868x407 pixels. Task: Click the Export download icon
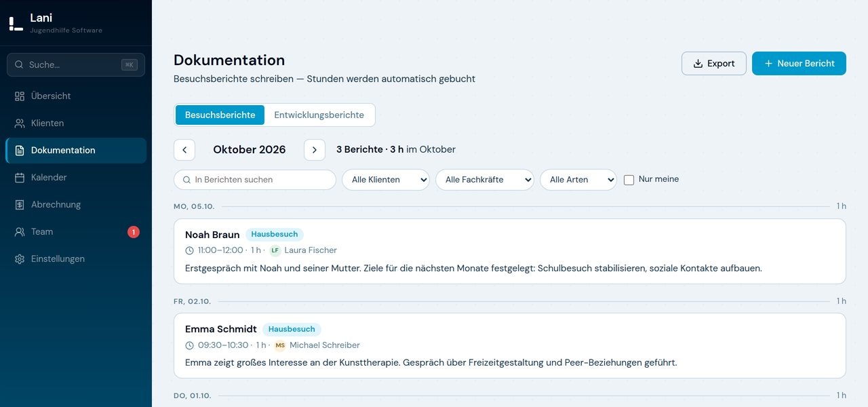[698, 64]
